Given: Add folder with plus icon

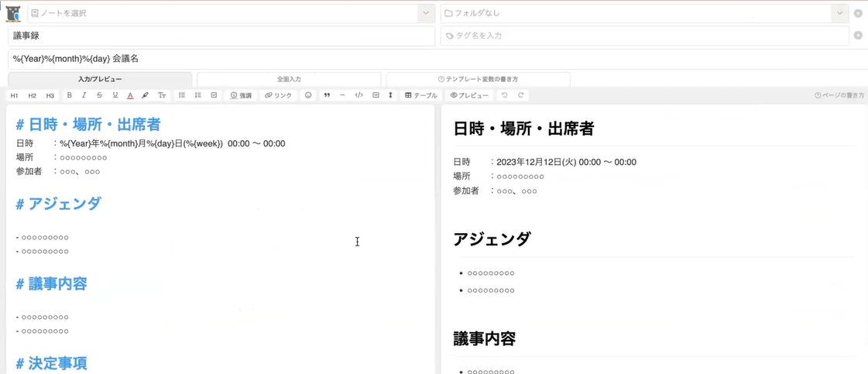Looking at the screenshot, I should [859, 12].
